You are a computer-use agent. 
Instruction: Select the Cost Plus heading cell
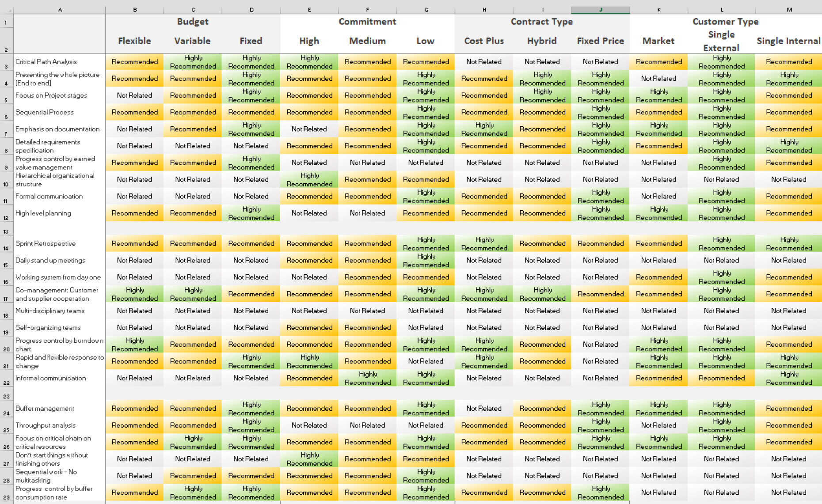point(484,41)
